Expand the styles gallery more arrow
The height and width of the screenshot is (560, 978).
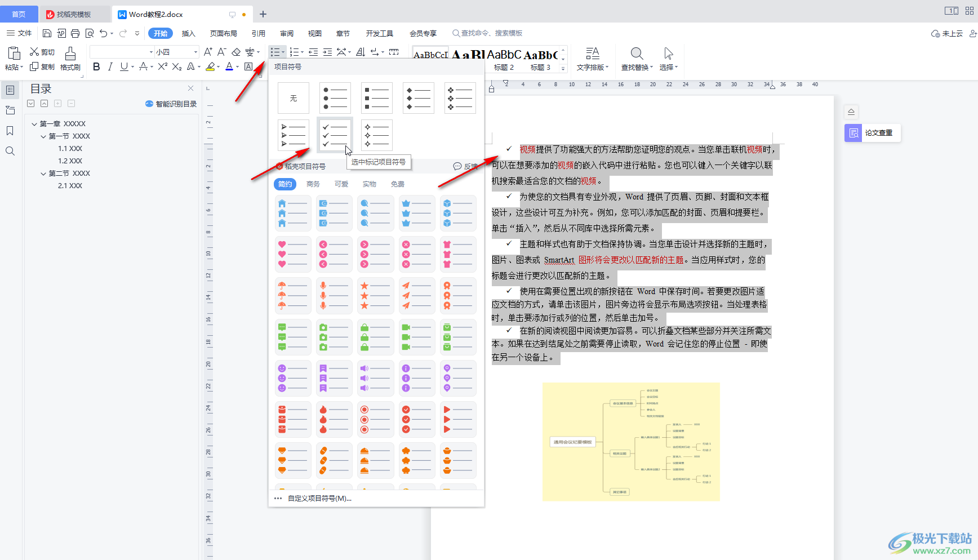click(x=563, y=68)
